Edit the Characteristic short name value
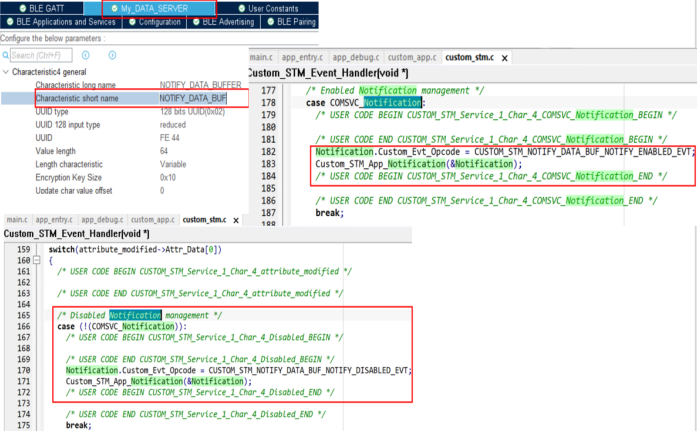The width and height of the screenshot is (697, 436). pyautogui.click(x=194, y=99)
